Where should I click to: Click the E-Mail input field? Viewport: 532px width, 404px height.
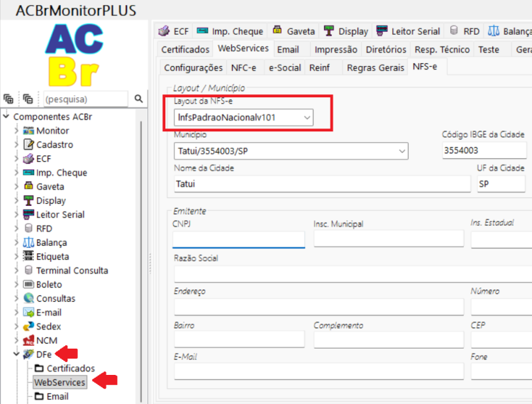pyautogui.click(x=319, y=371)
